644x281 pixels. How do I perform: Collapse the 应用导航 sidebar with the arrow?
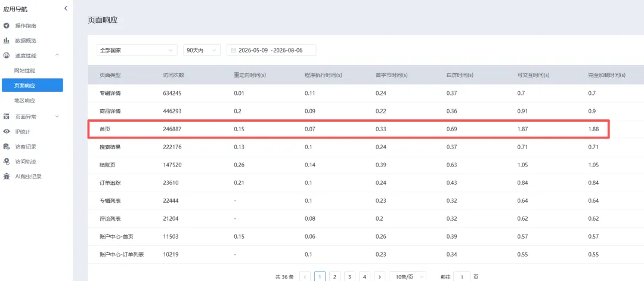(66, 8)
